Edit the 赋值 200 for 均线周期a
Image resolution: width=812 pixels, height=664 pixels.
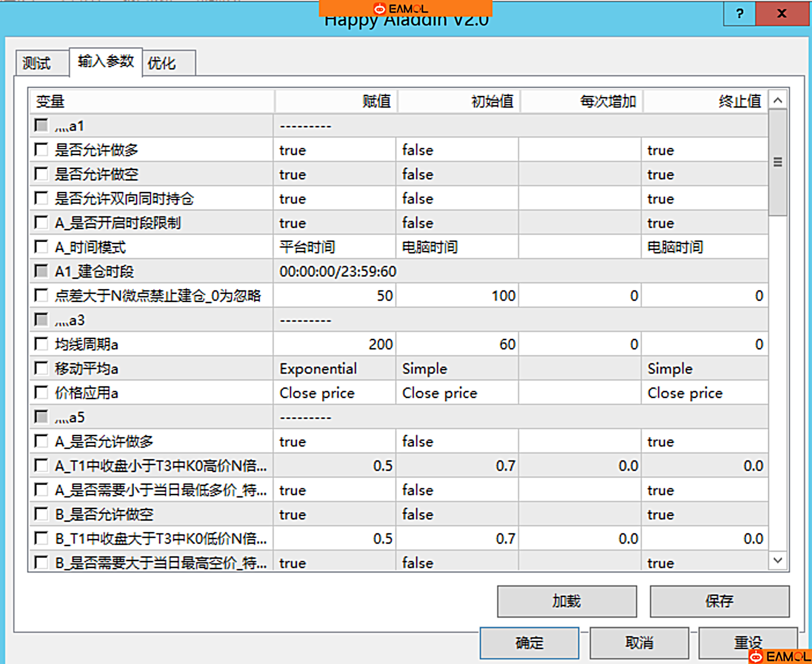click(335, 344)
